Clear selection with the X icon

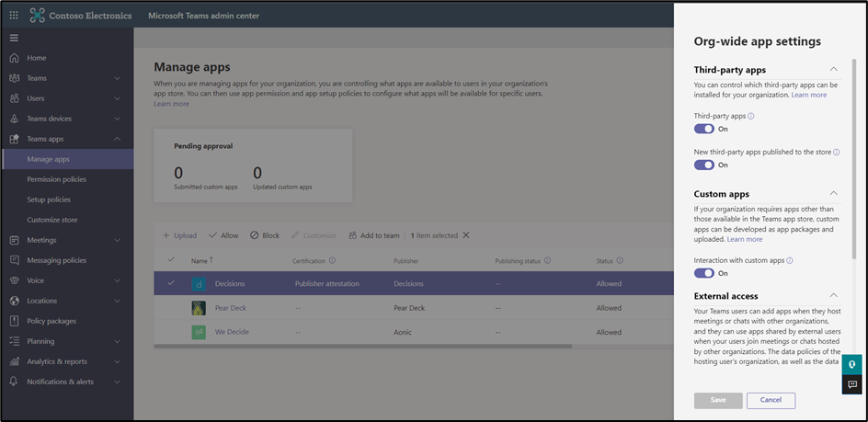(466, 235)
